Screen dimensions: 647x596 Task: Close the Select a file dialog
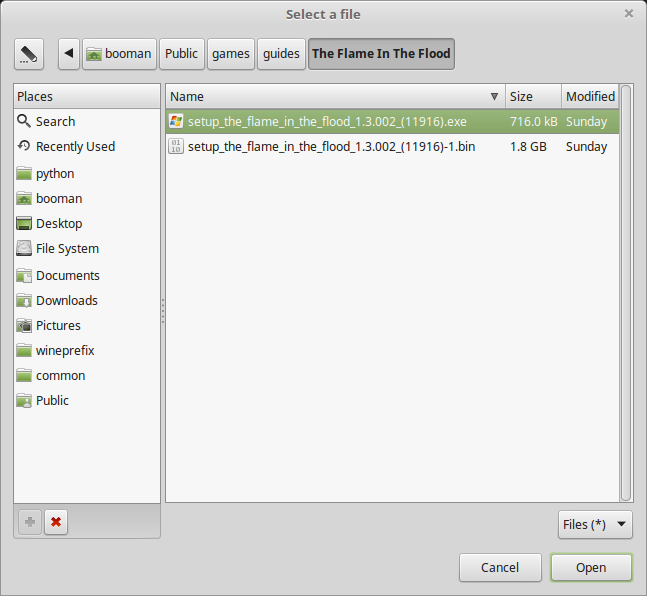click(629, 14)
